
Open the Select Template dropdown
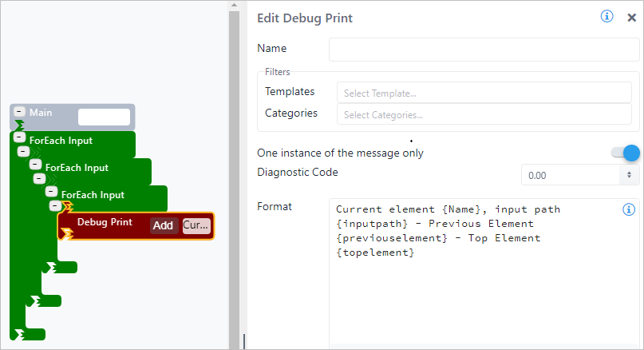click(484, 93)
